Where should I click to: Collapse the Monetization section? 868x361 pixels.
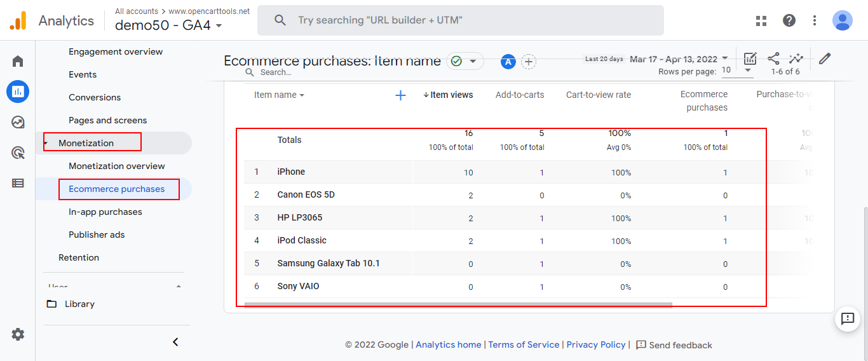coord(46,143)
